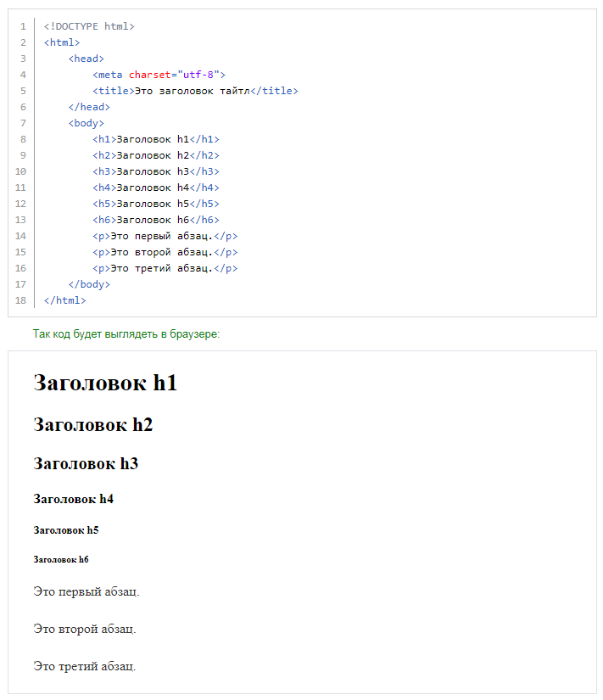Click the smallest rendered 'Заголовок h6' heading
Viewport: 603px width, 700px height.
[x=61, y=560]
